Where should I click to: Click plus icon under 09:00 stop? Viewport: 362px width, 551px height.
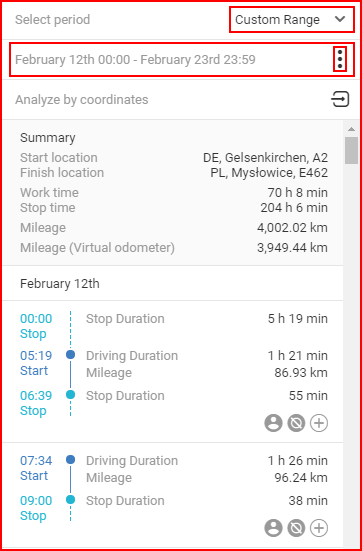coord(318,528)
